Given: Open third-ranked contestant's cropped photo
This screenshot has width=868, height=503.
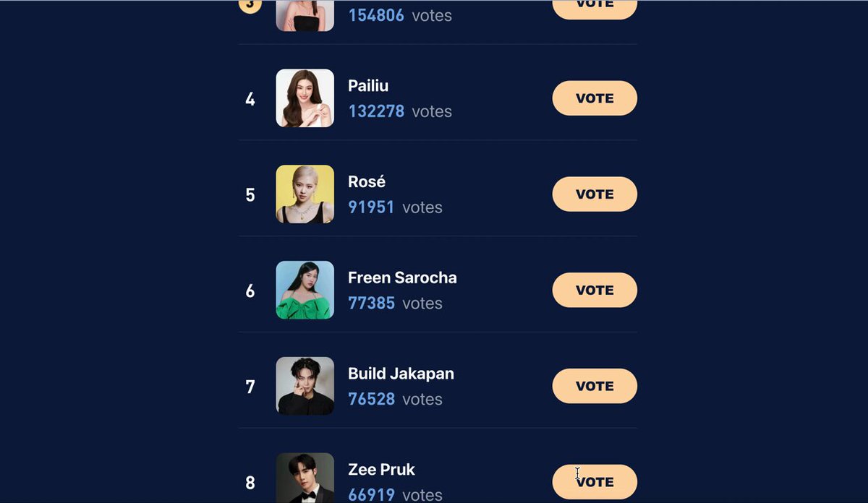Looking at the screenshot, I should pos(305,15).
